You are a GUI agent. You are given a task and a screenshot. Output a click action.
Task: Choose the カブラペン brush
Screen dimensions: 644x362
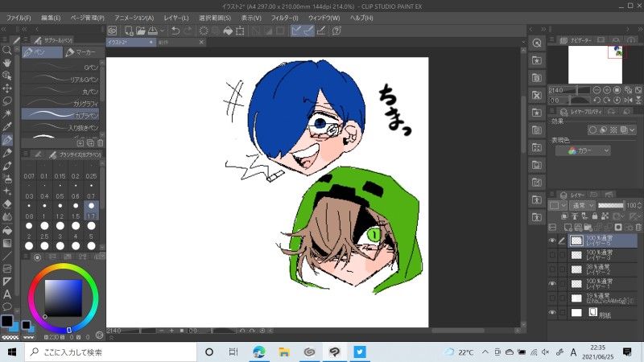click(60, 114)
